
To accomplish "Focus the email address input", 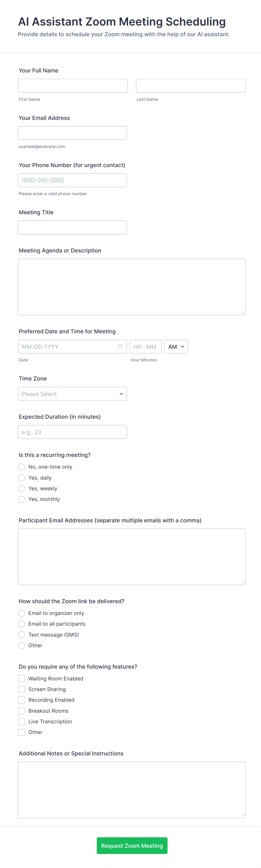I will tap(72, 133).
